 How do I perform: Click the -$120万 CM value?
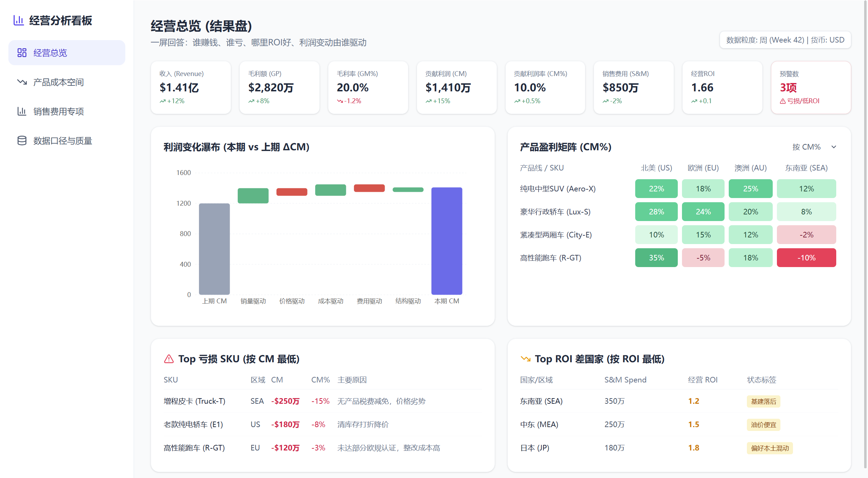point(285,448)
